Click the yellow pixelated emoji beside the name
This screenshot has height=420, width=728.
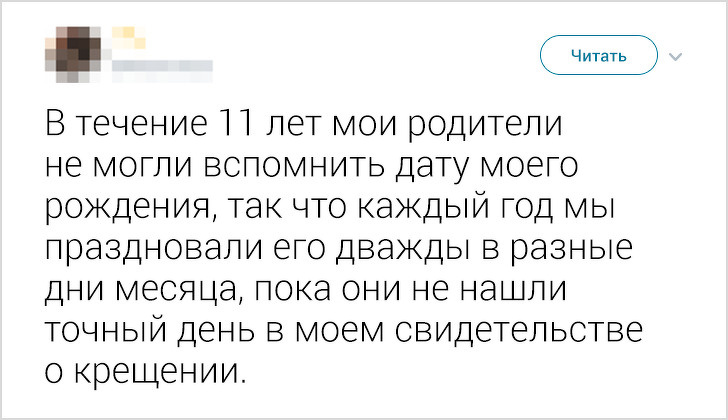128,39
